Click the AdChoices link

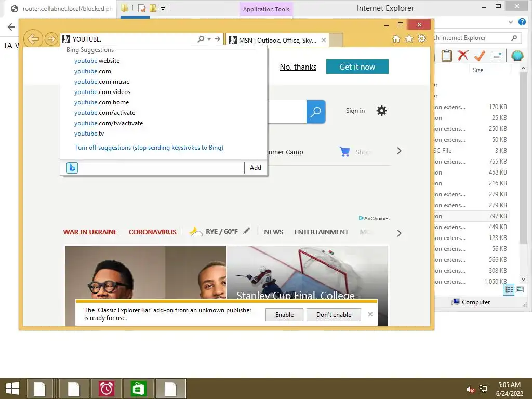pos(374,218)
